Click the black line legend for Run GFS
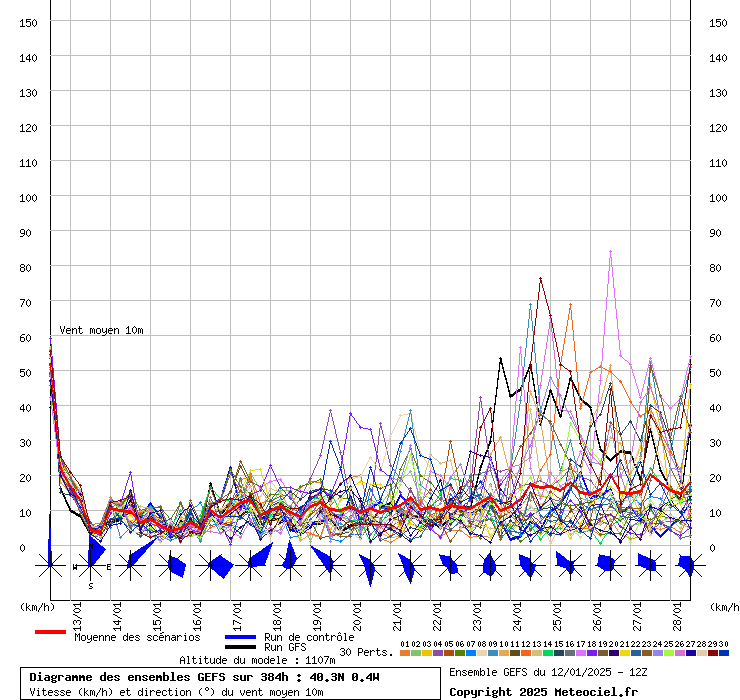The width and height of the screenshot is (740, 700). (240, 647)
